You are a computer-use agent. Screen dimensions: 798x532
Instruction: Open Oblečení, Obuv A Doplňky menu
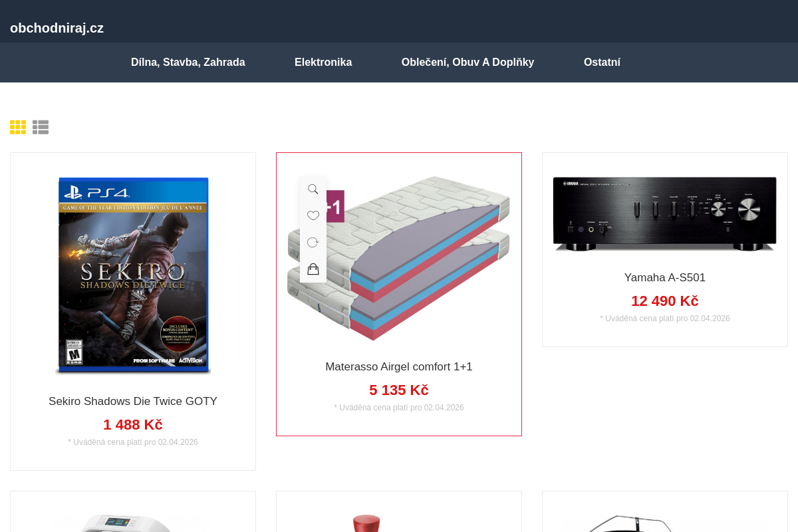coord(468,63)
